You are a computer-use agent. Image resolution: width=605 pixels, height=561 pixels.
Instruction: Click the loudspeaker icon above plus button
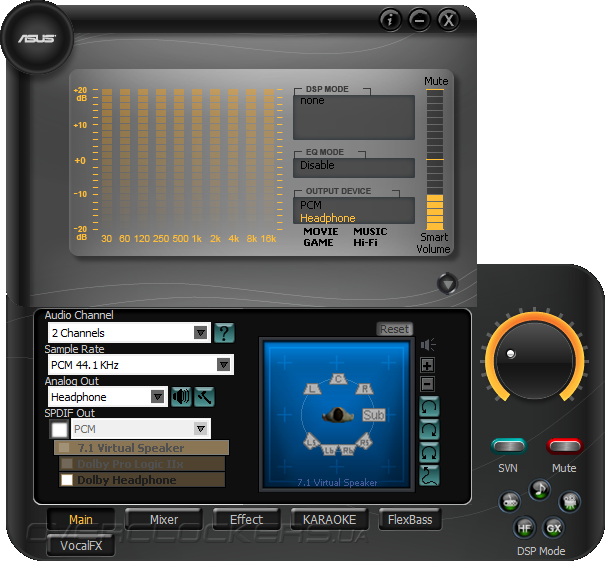[428, 345]
